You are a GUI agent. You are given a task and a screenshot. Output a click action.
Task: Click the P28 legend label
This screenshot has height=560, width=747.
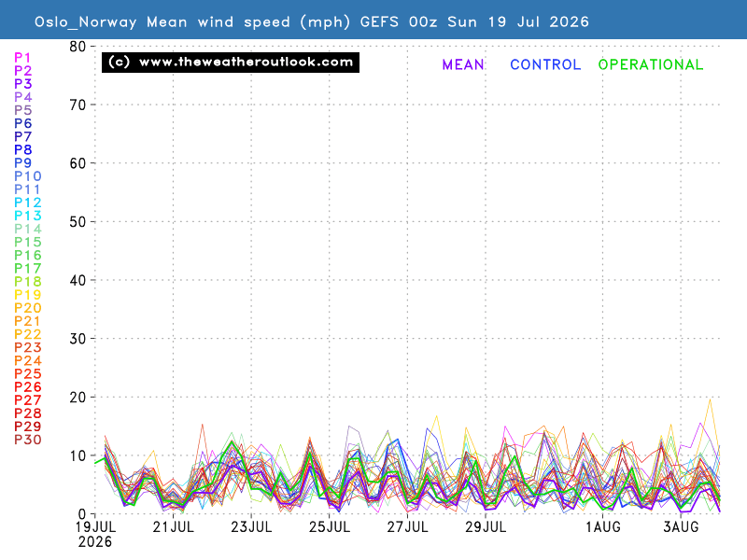tap(28, 413)
